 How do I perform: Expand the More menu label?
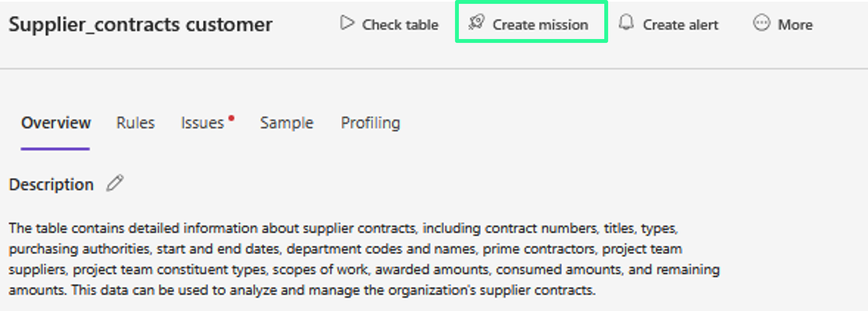pyautogui.click(x=795, y=25)
